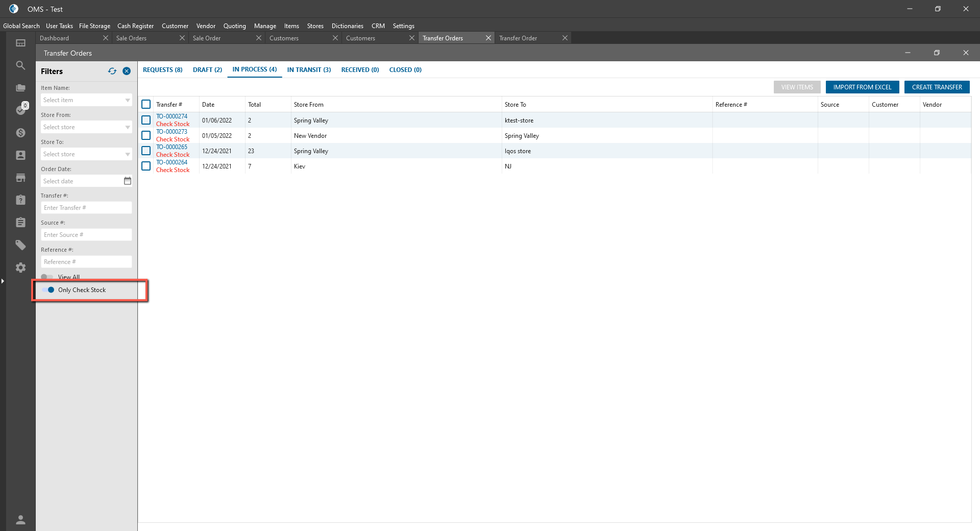Screen dimensions: 980x531
Task: Click the VIEW ITEMS button
Action: click(797, 87)
